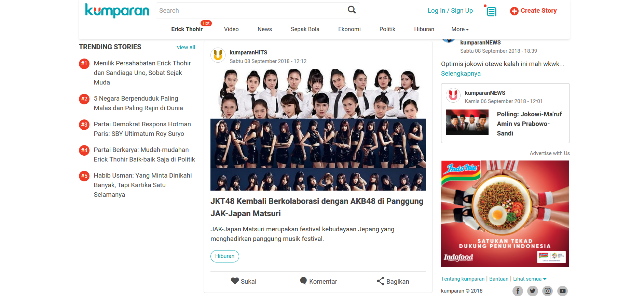Click the kumparan logo
644x296 pixels.
tap(117, 11)
